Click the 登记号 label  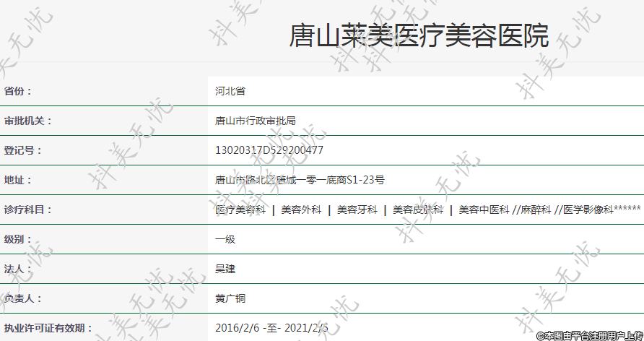coord(23,150)
